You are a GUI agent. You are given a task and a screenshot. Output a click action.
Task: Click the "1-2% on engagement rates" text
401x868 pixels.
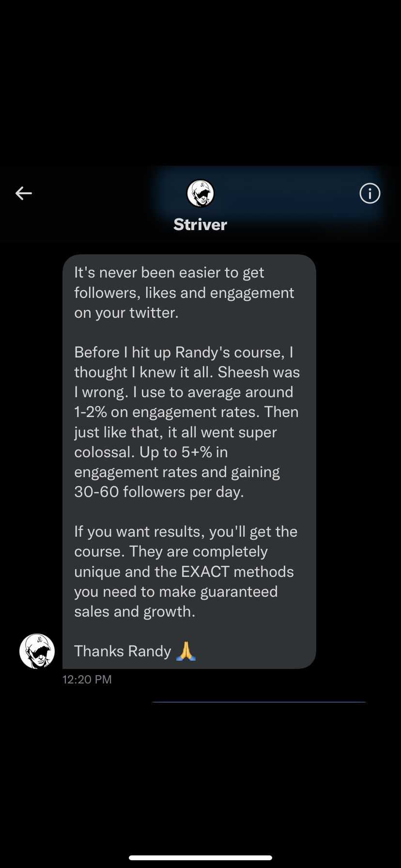coord(165,412)
